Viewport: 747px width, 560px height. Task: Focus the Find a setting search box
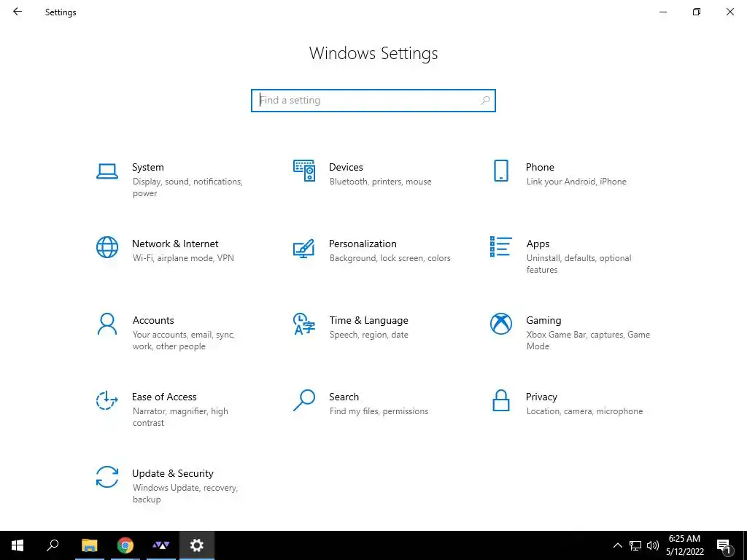tap(373, 101)
